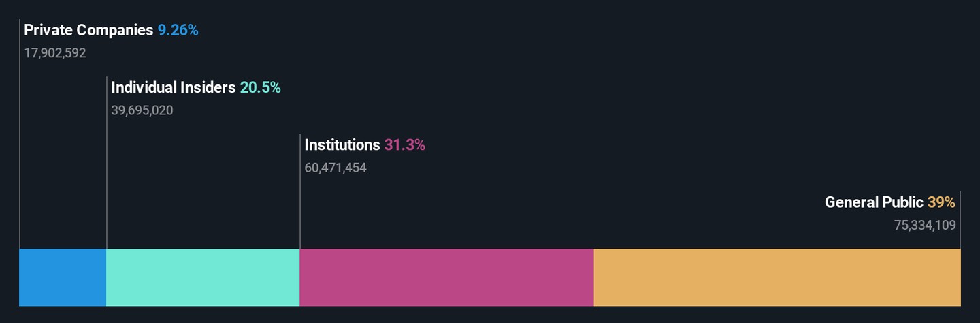
Task: Click the pink Institutions bar segment
Action: tap(446, 277)
